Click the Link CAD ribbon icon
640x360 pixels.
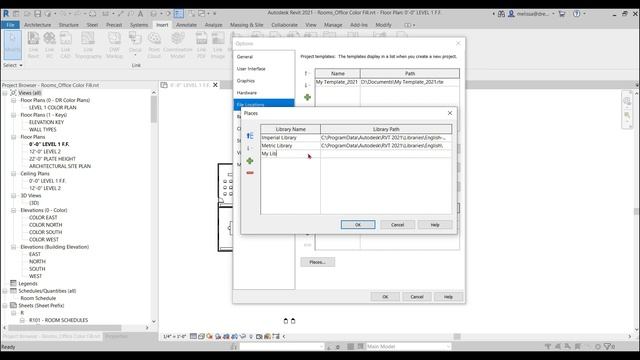pos(65,45)
